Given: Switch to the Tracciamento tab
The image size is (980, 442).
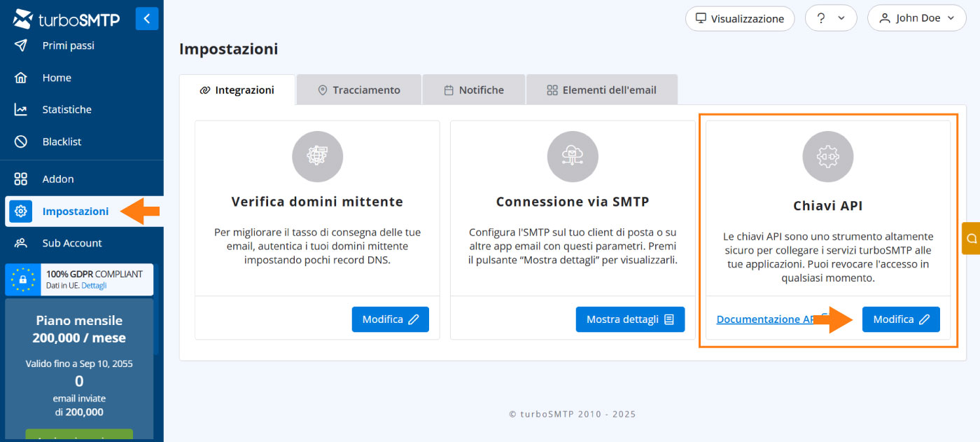Looking at the screenshot, I should pos(358,90).
